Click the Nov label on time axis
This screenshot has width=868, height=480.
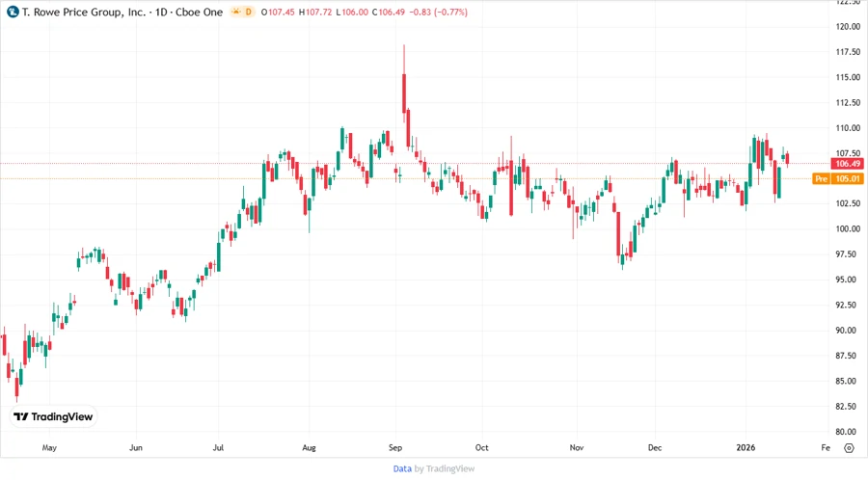pos(577,448)
